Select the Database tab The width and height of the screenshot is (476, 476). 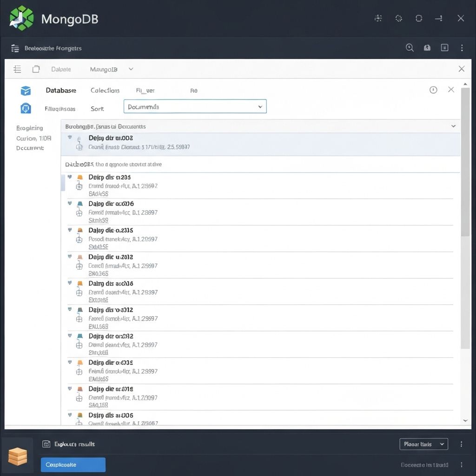pos(61,91)
